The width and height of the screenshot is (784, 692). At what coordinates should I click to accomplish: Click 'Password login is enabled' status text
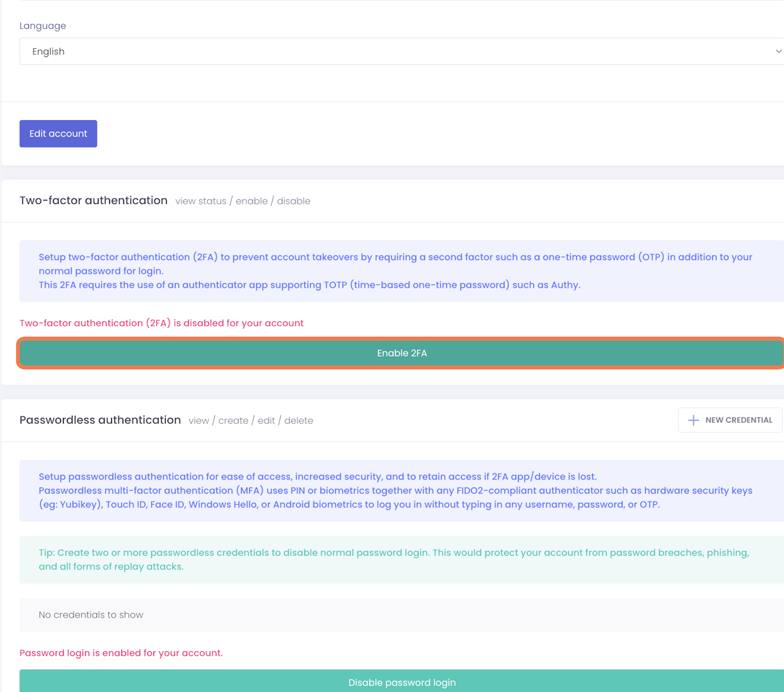pos(121,653)
